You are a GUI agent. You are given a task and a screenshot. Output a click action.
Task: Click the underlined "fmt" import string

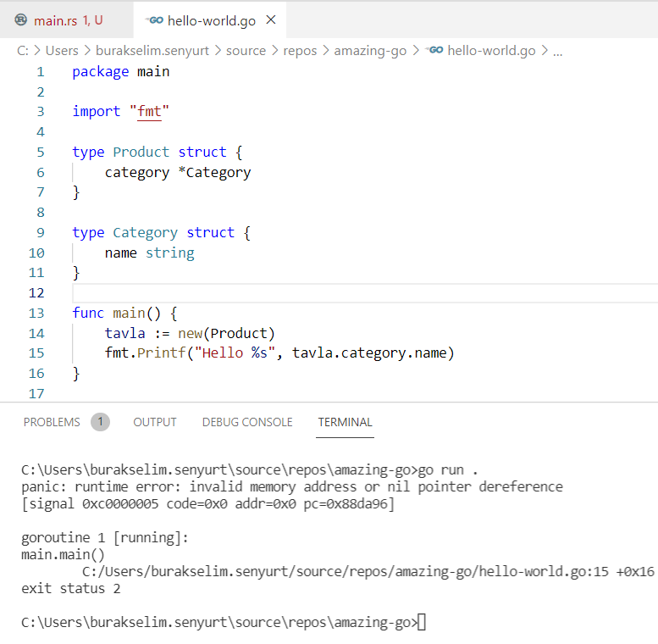point(149,112)
